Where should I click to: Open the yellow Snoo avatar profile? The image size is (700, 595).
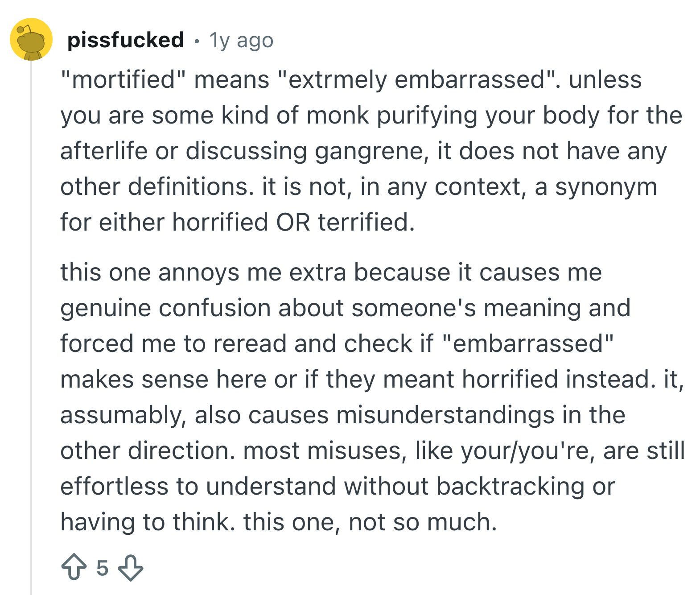31,39
